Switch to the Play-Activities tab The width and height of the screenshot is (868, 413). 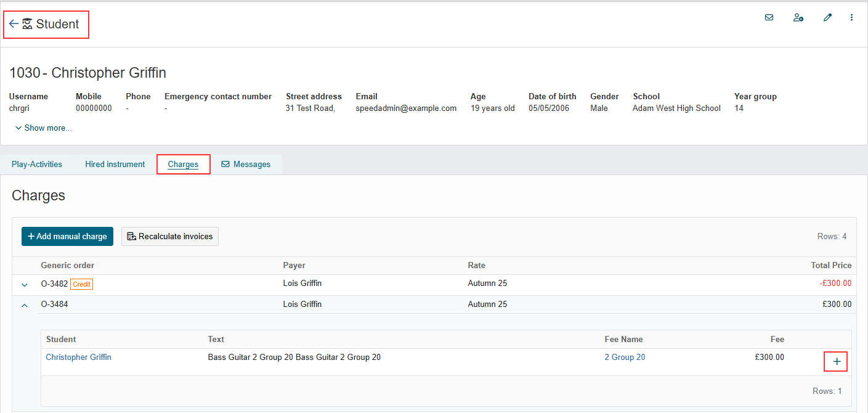(37, 164)
